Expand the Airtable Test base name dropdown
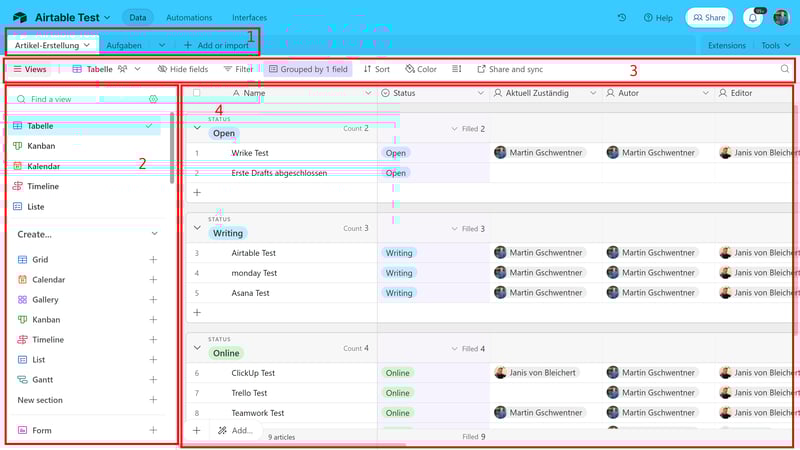The width and height of the screenshot is (800, 450). tap(107, 18)
